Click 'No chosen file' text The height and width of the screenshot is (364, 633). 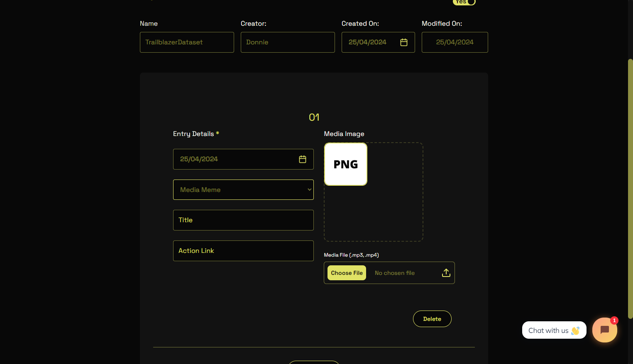395,273
